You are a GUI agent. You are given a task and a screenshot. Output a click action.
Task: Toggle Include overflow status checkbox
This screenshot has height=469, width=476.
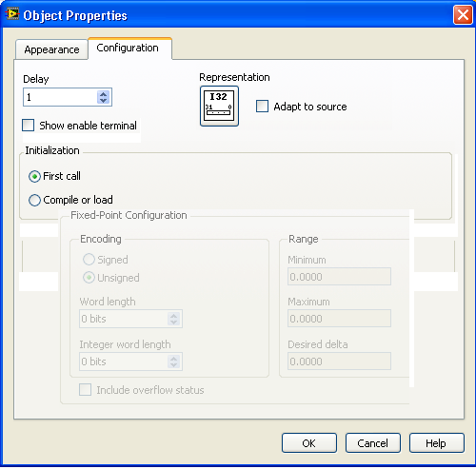pos(85,390)
